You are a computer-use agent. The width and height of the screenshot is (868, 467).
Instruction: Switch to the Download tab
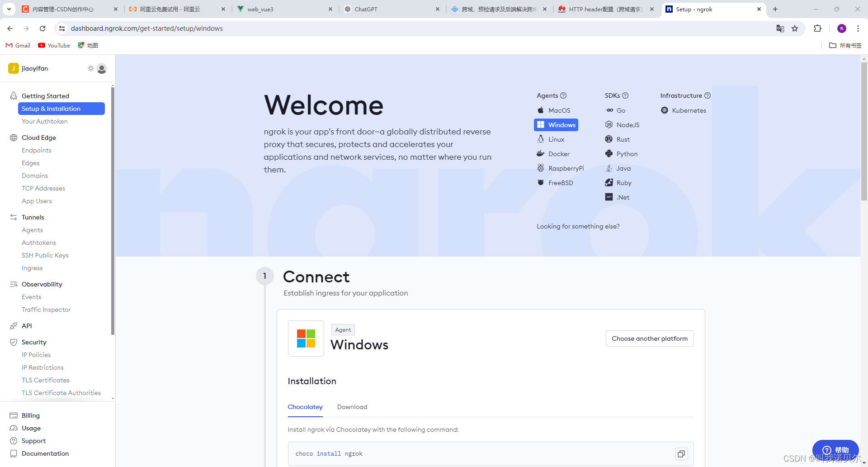click(x=352, y=407)
